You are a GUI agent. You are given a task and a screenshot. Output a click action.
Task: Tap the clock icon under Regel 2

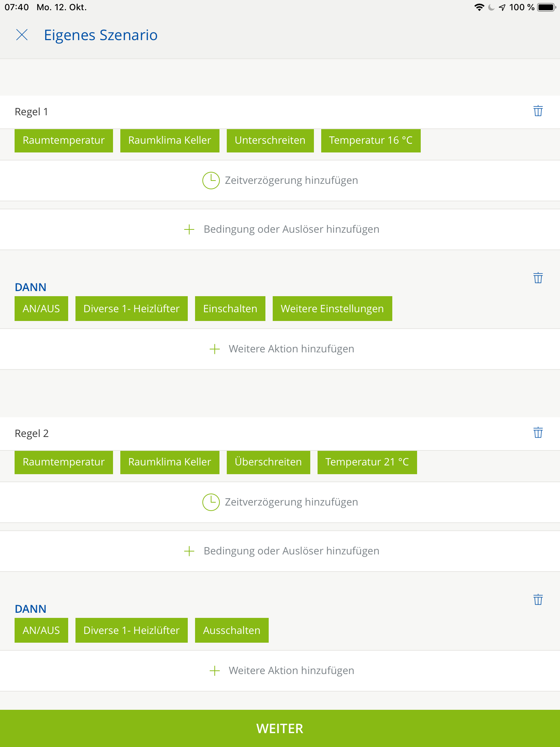[211, 502]
